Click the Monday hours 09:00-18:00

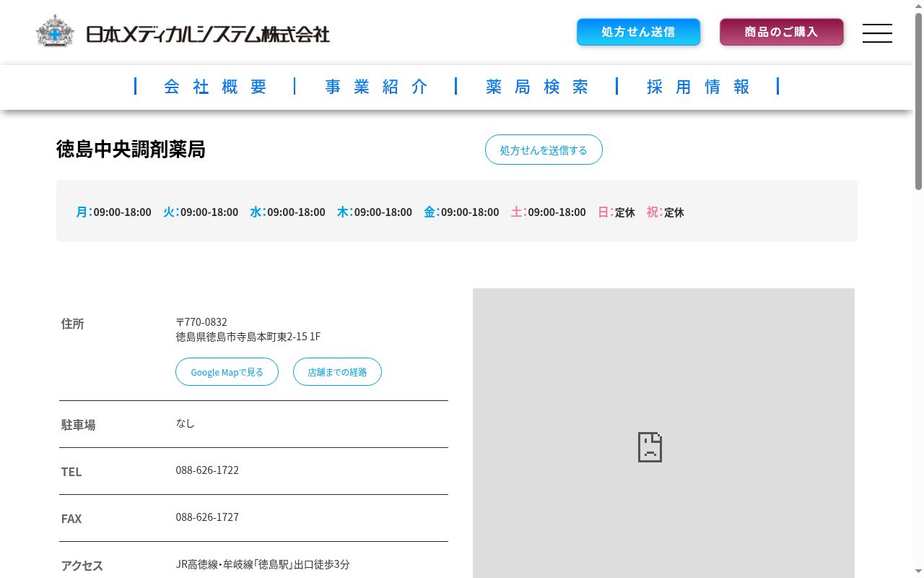123,212
